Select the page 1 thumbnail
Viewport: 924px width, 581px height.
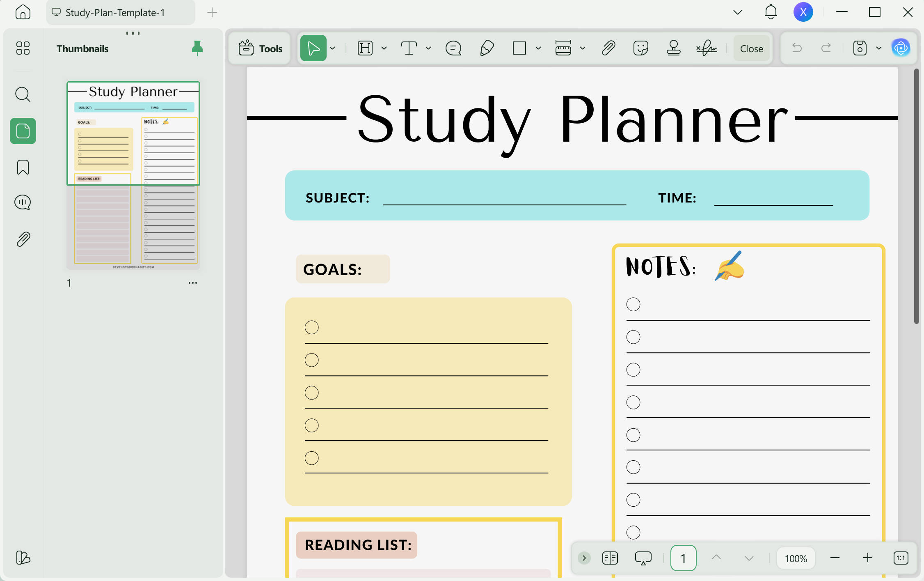pyautogui.click(x=133, y=175)
